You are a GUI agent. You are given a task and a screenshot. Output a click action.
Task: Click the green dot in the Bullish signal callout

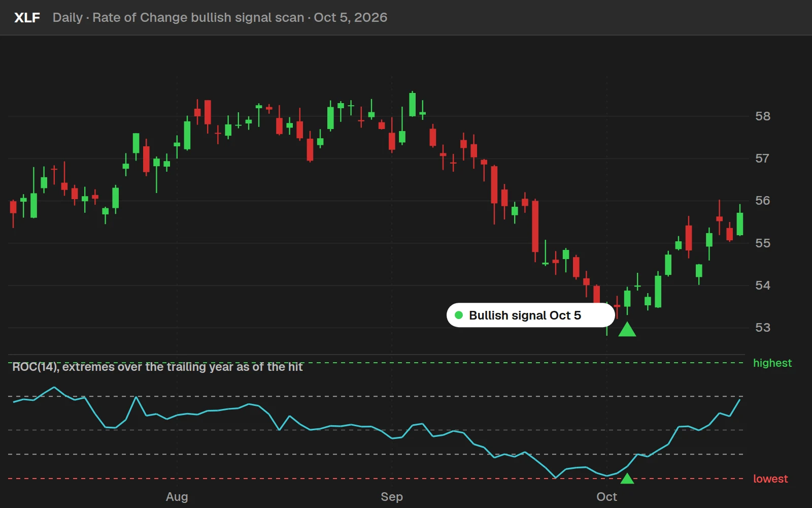459,315
